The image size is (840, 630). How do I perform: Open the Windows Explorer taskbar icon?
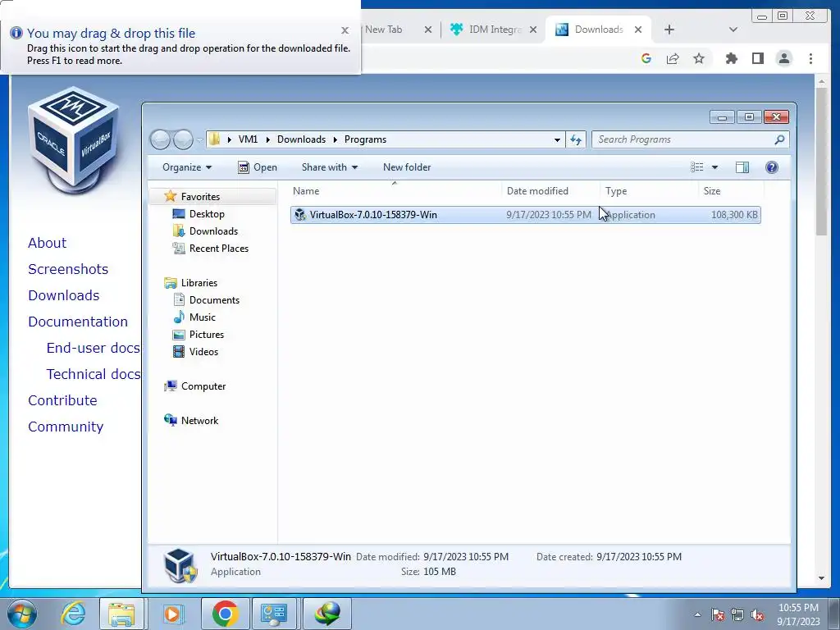121,614
